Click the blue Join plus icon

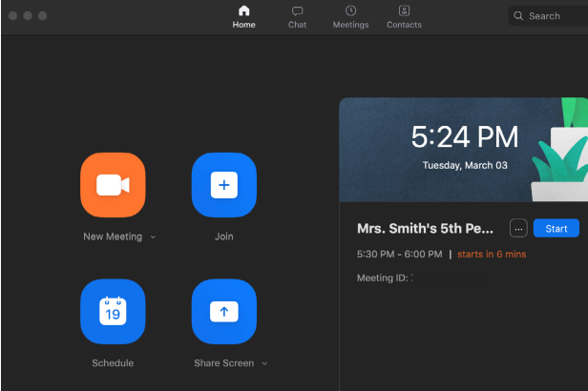point(224,185)
